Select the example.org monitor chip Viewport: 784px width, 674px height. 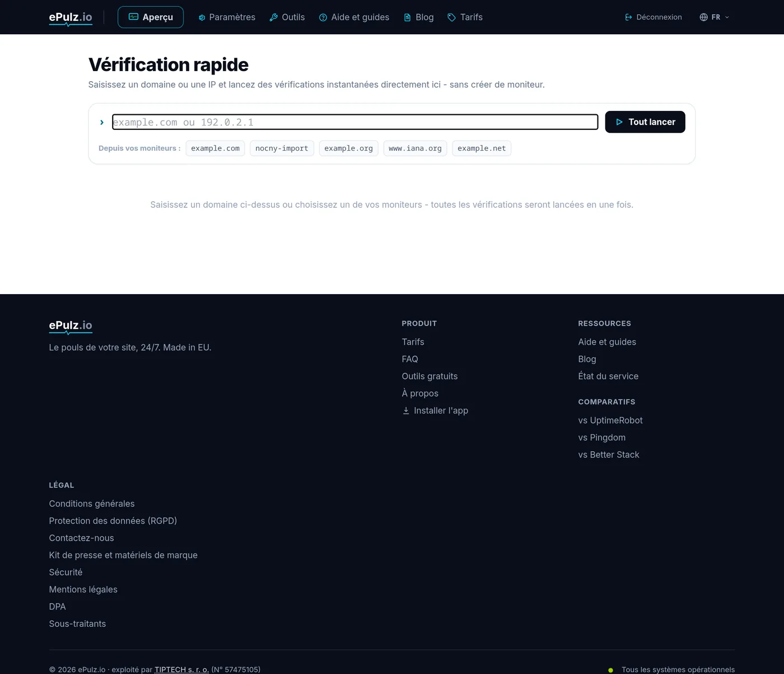pyautogui.click(x=348, y=148)
